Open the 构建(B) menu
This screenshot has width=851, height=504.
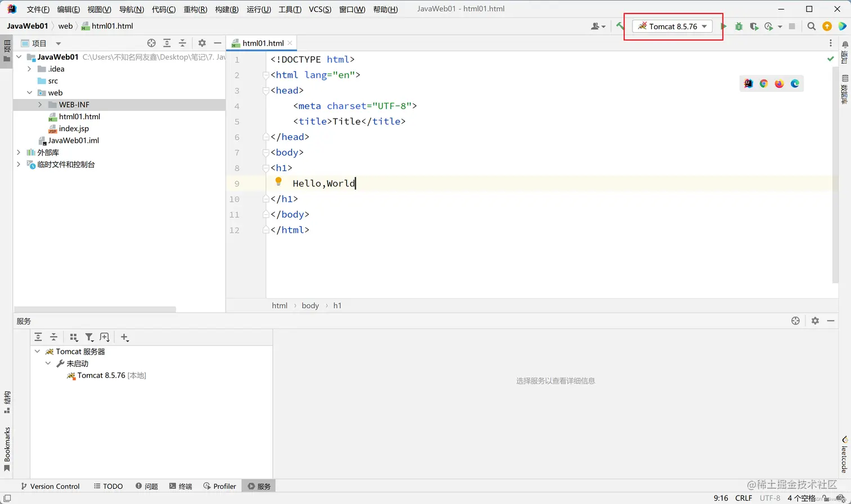point(227,9)
